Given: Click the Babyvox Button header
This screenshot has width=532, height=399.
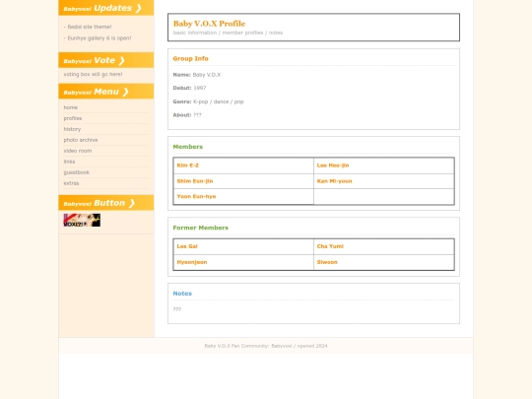Looking at the screenshot, I should click(105, 203).
